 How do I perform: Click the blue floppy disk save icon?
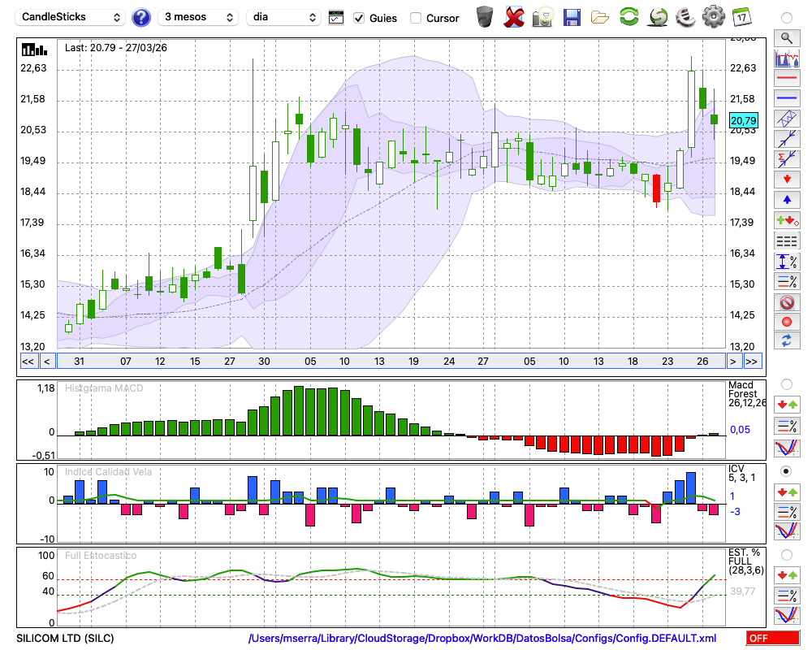point(572,16)
